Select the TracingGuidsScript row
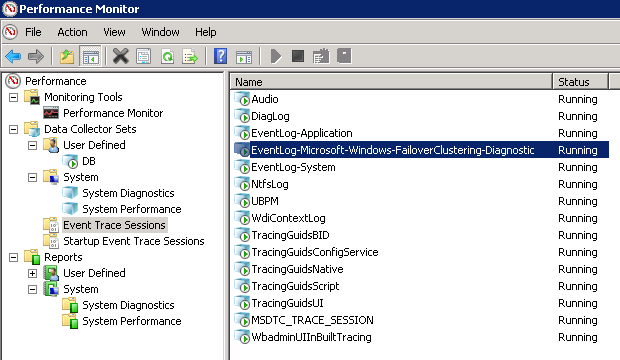The image size is (620, 360). [x=421, y=286]
